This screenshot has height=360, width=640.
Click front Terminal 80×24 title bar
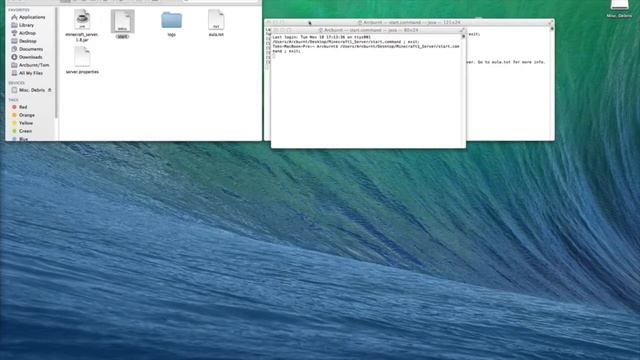pyautogui.click(x=368, y=30)
